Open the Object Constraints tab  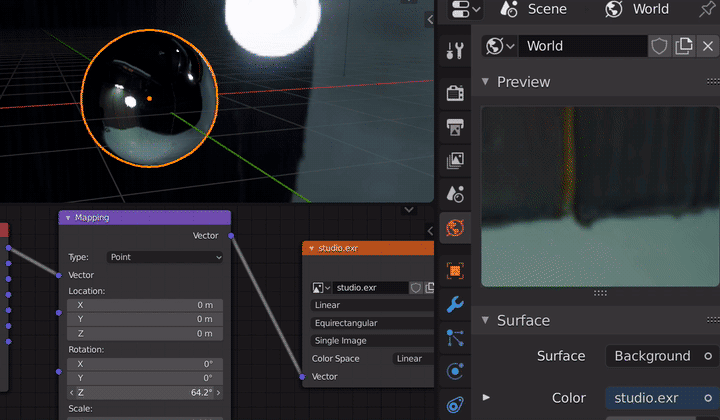[455, 405]
